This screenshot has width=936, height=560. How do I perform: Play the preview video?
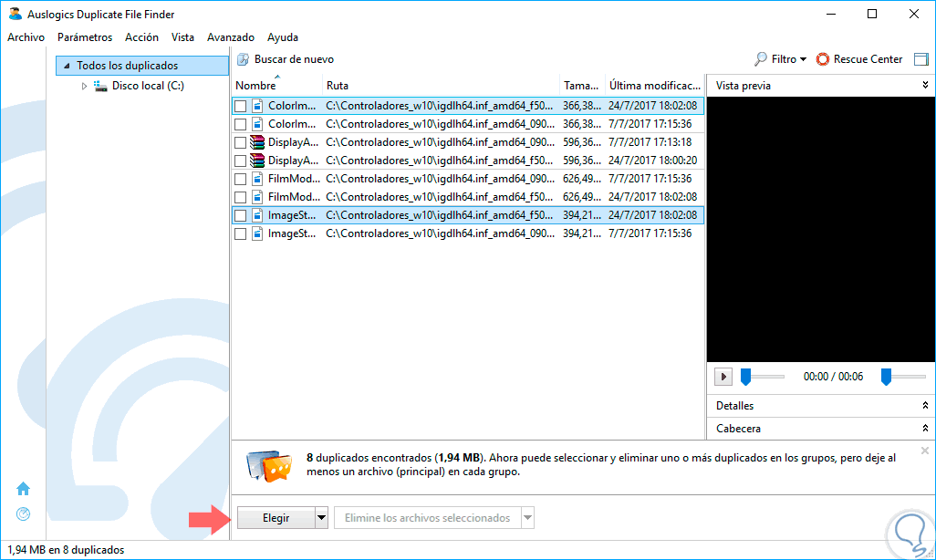click(x=723, y=377)
